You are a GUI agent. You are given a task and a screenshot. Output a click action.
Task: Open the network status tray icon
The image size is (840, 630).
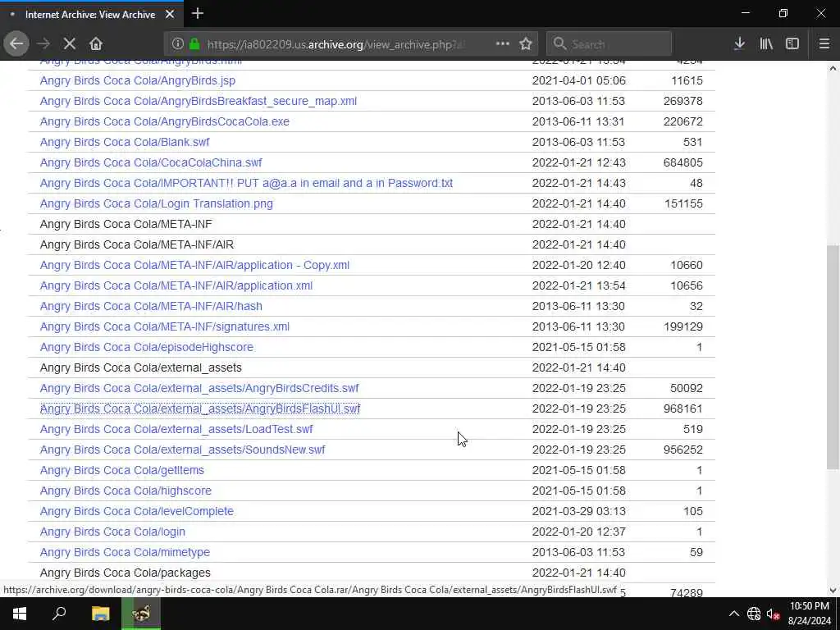pos(754,614)
